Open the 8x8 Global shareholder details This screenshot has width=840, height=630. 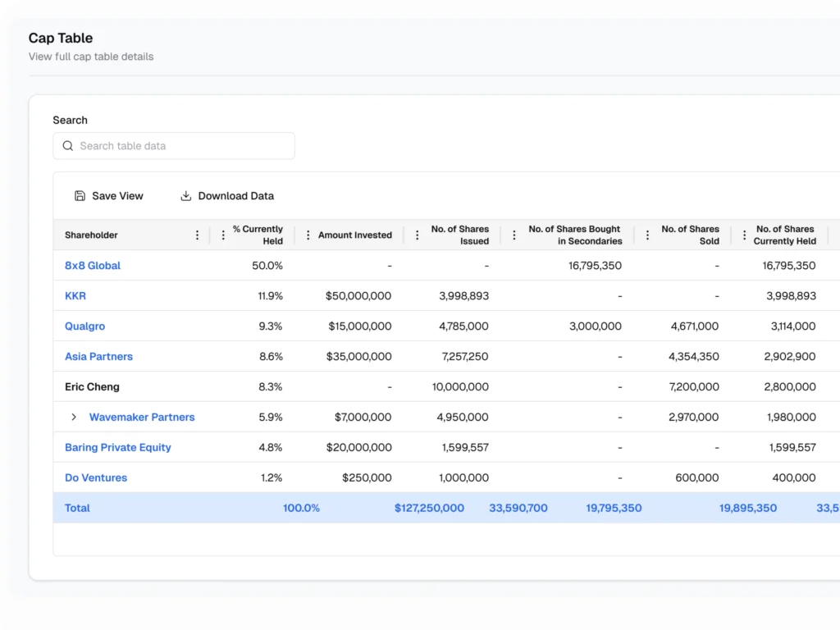click(x=92, y=265)
